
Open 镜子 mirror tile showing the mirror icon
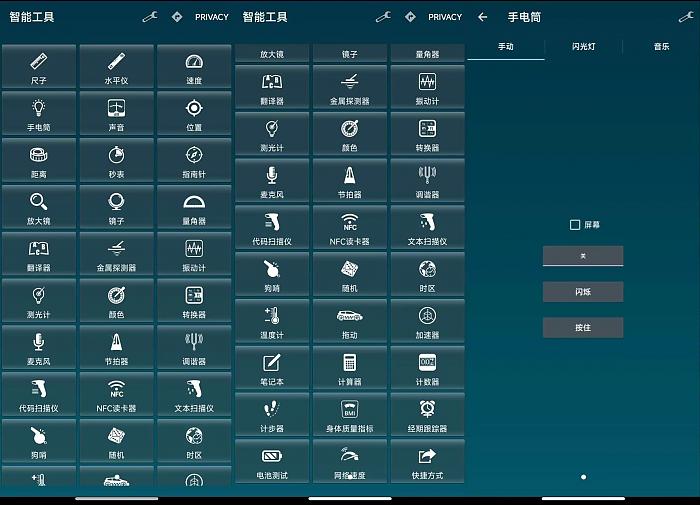pos(117,207)
